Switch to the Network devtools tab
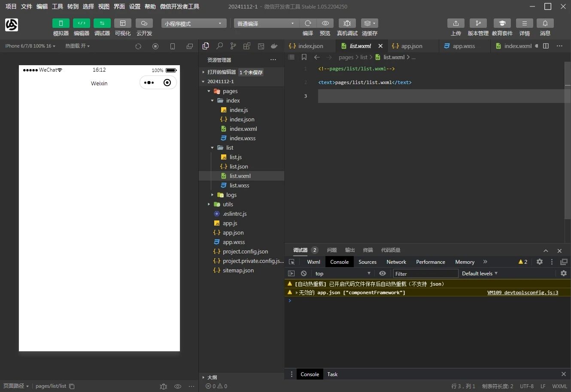Viewport: 571px width, 392px height. pos(396,262)
